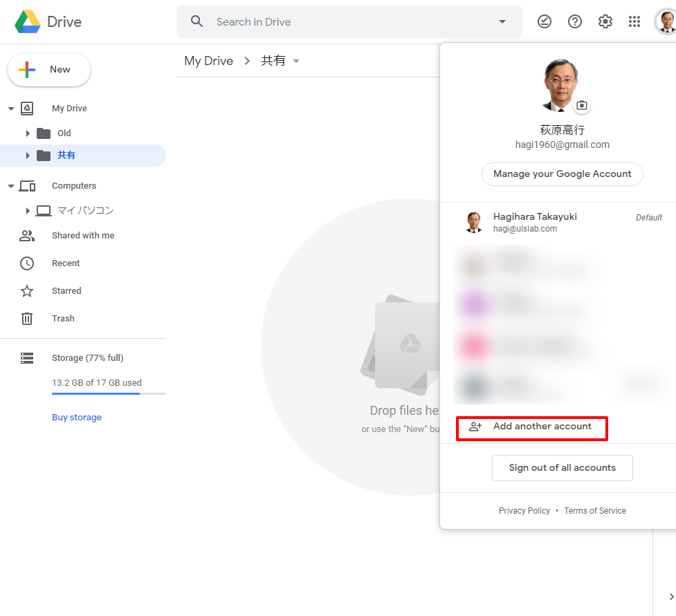Open the マイ パソコン computer entry
The image size is (676, 616).
[x=85, y=211]
